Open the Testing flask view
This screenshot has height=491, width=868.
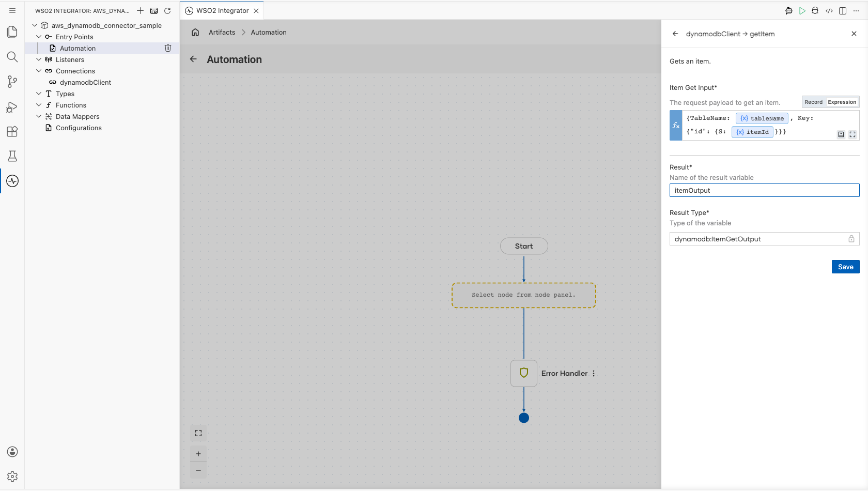click(x=12, y=156)
